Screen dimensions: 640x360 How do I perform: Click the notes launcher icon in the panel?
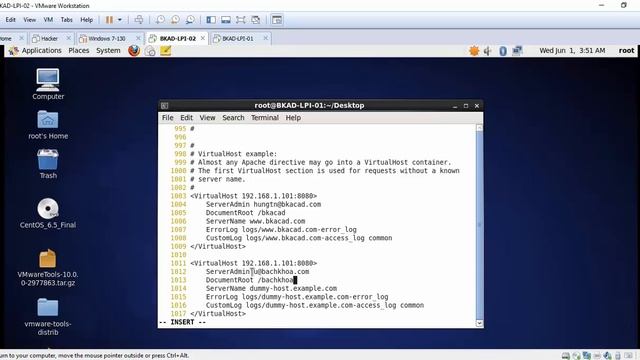coord(165,51)
